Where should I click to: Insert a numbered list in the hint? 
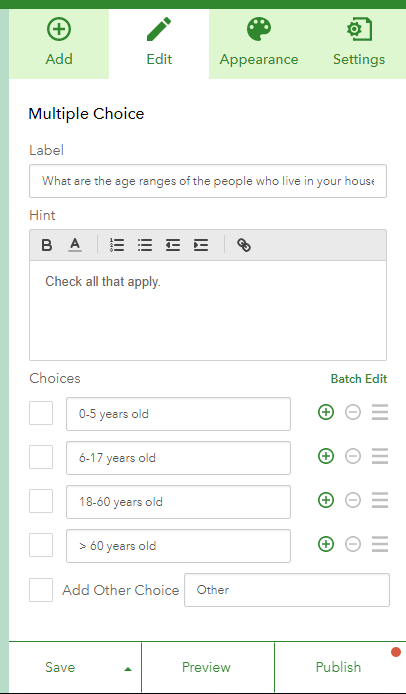(x=117, y=245)
